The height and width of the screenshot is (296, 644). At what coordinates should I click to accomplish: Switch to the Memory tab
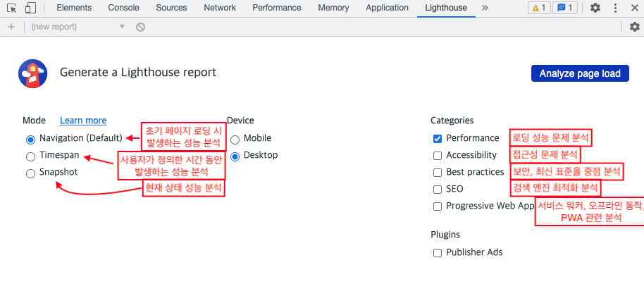(333, 8)
